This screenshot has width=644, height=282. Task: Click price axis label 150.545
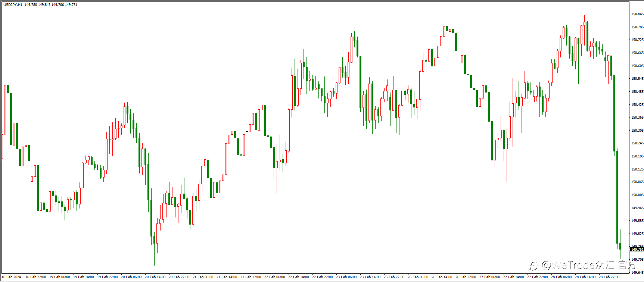(637, 79)
